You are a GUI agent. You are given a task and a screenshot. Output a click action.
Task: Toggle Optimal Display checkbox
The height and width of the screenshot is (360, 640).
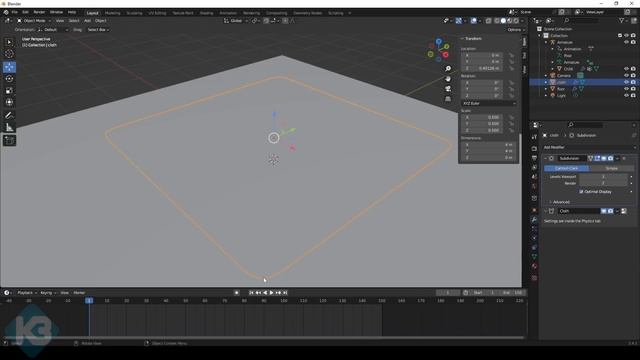point(581,191)
